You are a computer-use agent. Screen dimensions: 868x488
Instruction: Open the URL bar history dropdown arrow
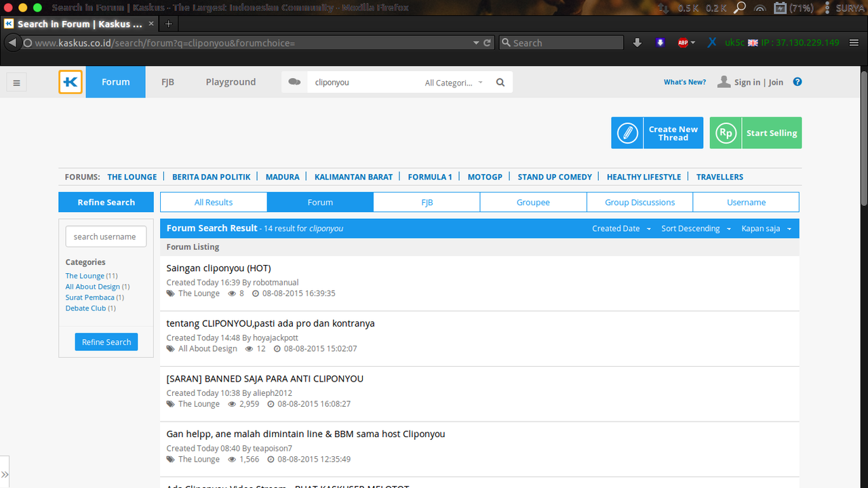(476, 43)
